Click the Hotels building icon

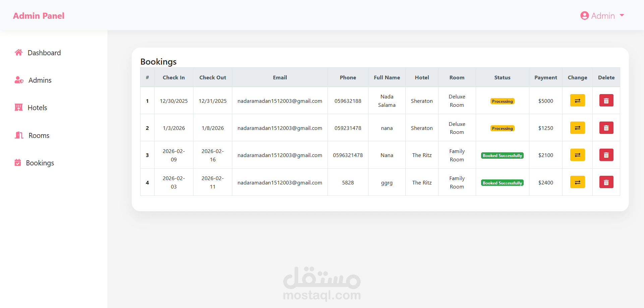tap(19, 107)
